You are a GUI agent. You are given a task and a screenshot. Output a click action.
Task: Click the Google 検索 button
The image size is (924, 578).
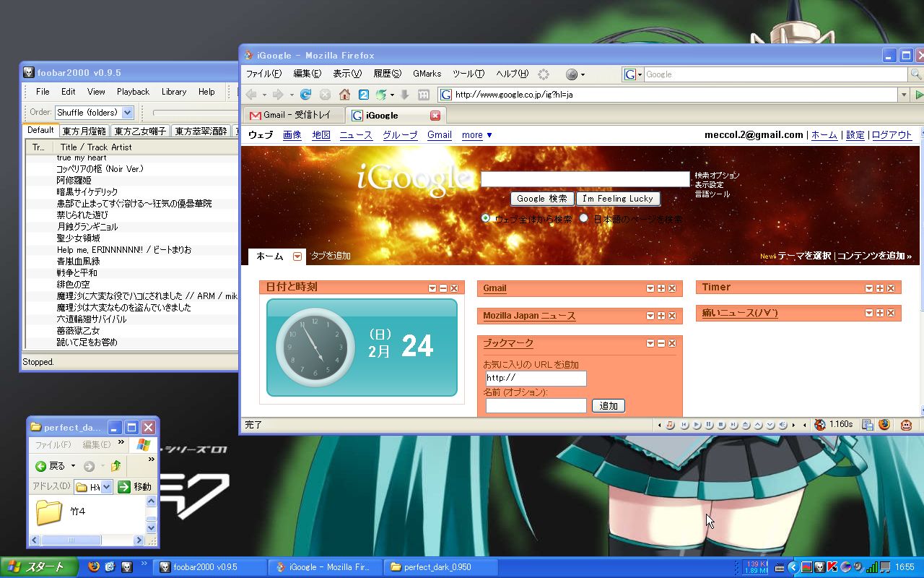542,199
